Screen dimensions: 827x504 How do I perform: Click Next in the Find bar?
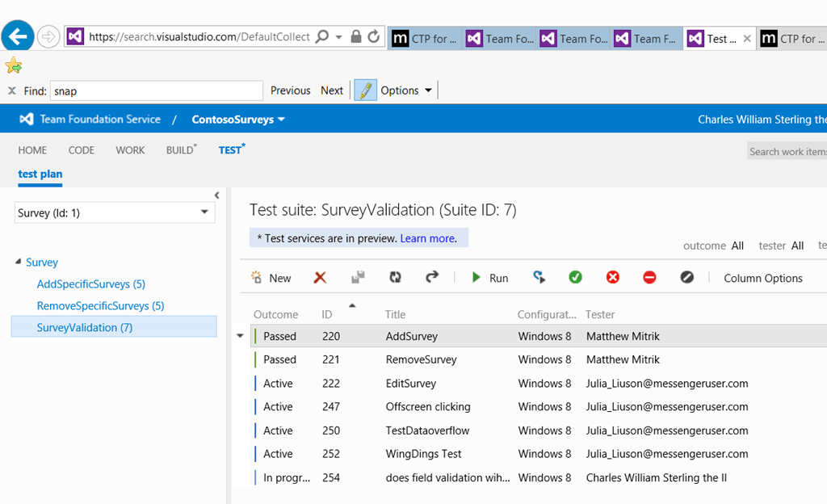332,90
